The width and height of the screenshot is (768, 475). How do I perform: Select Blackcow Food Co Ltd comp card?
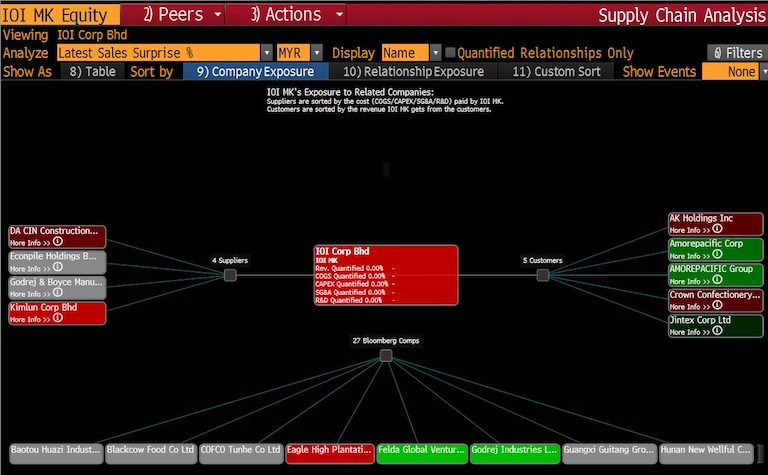pos(151,453)
